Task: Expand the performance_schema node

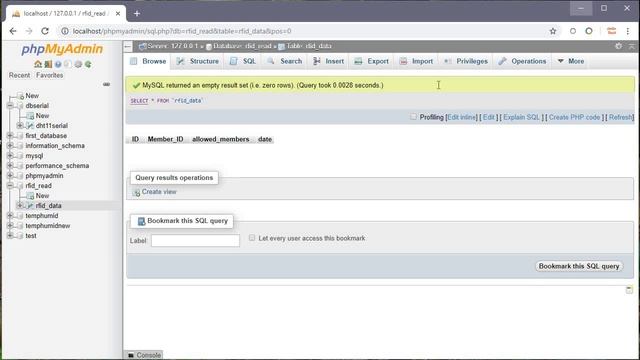Action: click(x=10, y=166)
